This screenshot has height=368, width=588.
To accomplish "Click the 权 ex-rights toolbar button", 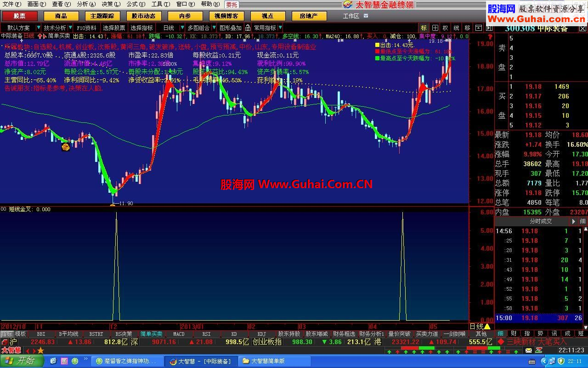I will click(x=445, y=28).
